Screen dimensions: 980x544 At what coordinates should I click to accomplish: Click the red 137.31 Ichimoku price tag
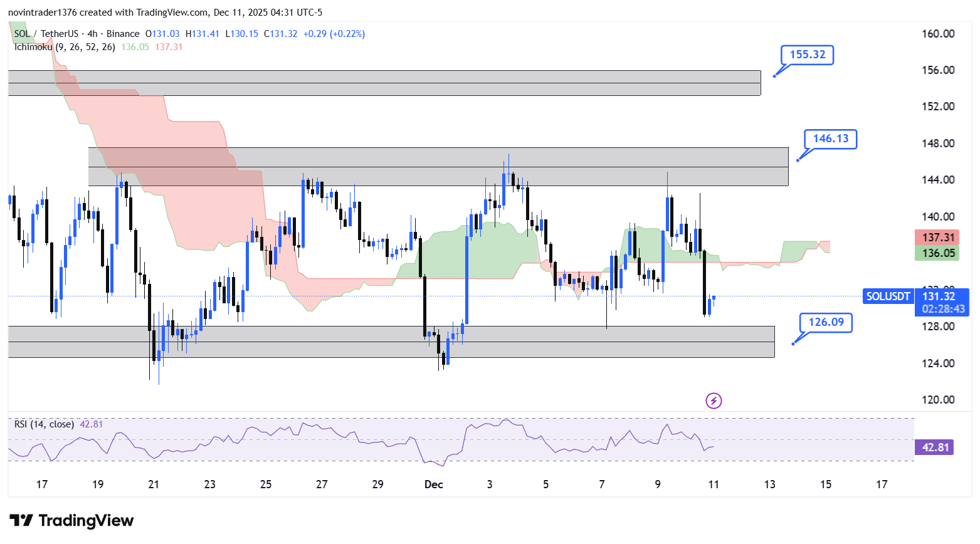(937, 238)
